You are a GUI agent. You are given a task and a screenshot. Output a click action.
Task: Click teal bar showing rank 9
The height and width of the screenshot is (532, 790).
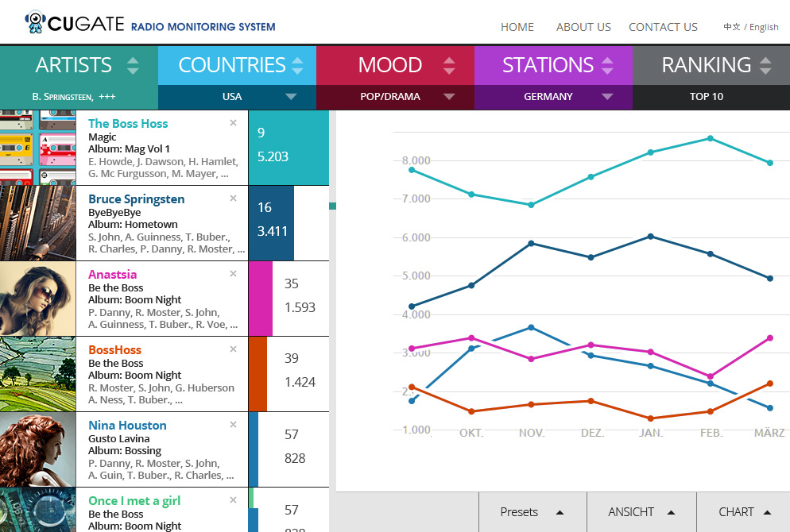[x=289, y=148]
